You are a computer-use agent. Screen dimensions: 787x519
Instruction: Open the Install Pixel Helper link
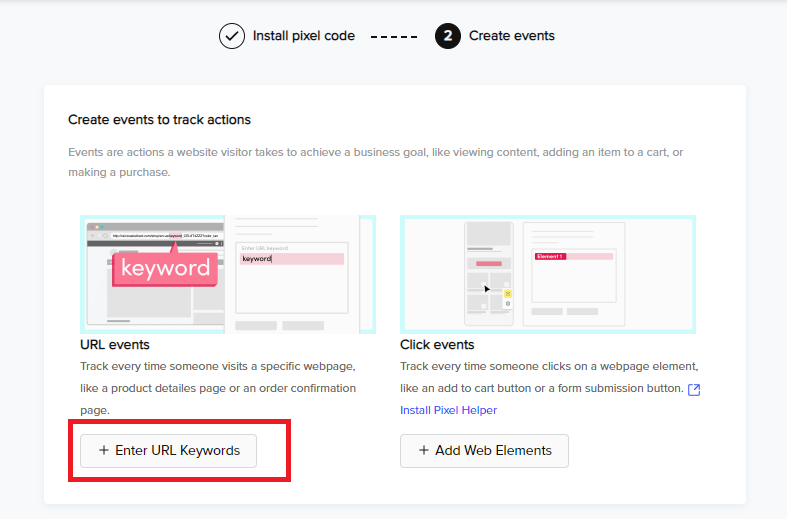(x=448, y=411)
